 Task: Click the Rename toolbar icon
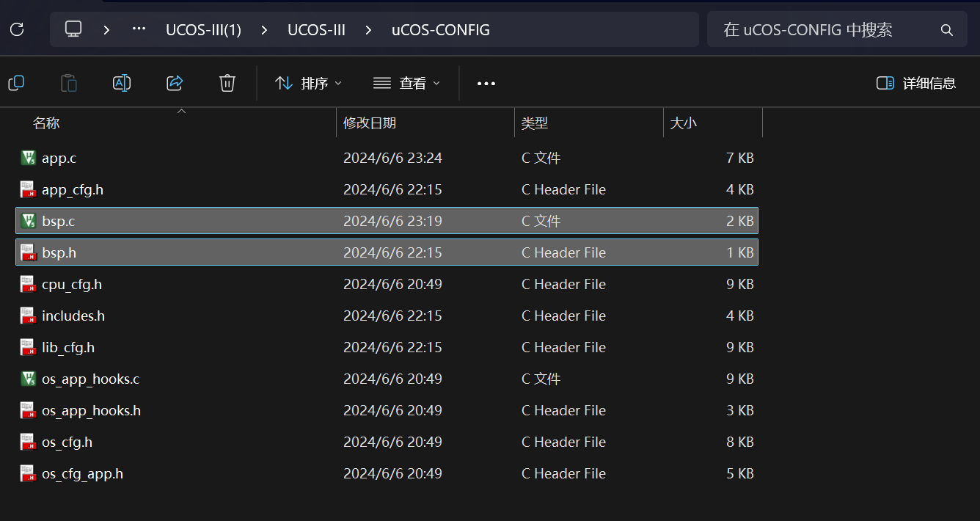[122, 83]
